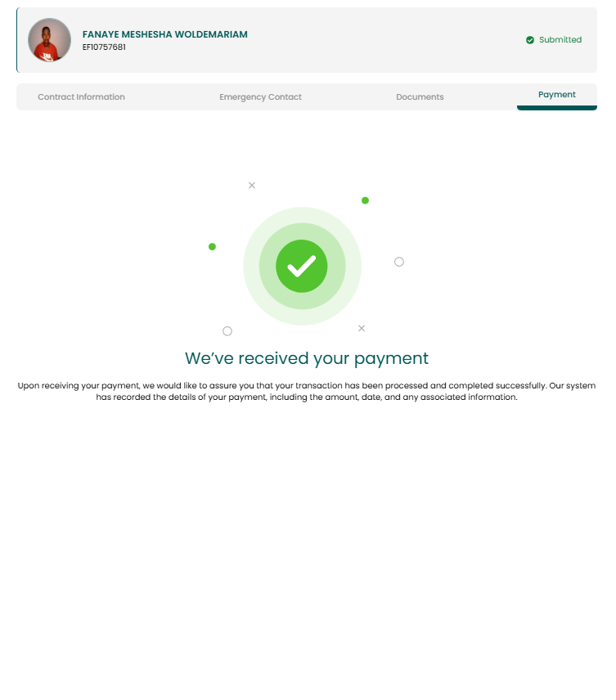Click the name Fanaye Meshesha Woldemariam
This screenshot has height=700, width=616.
[x=164, y=34]
